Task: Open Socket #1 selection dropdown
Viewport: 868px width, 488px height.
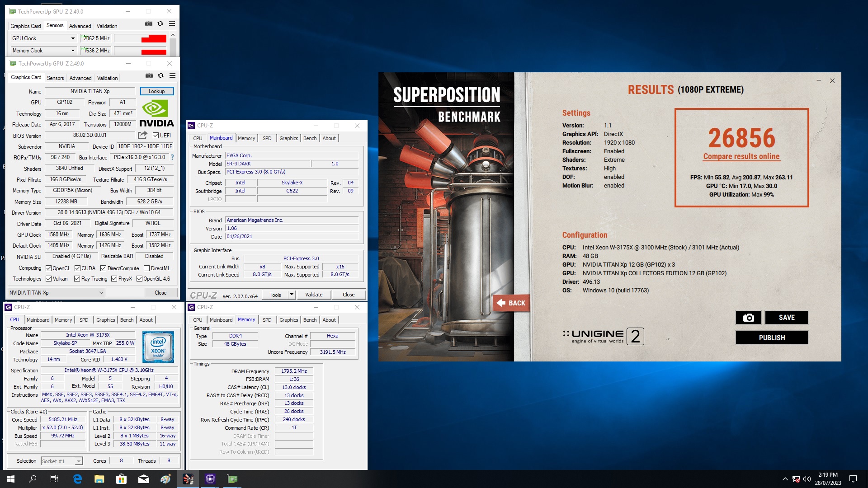Action: (61, 461)
